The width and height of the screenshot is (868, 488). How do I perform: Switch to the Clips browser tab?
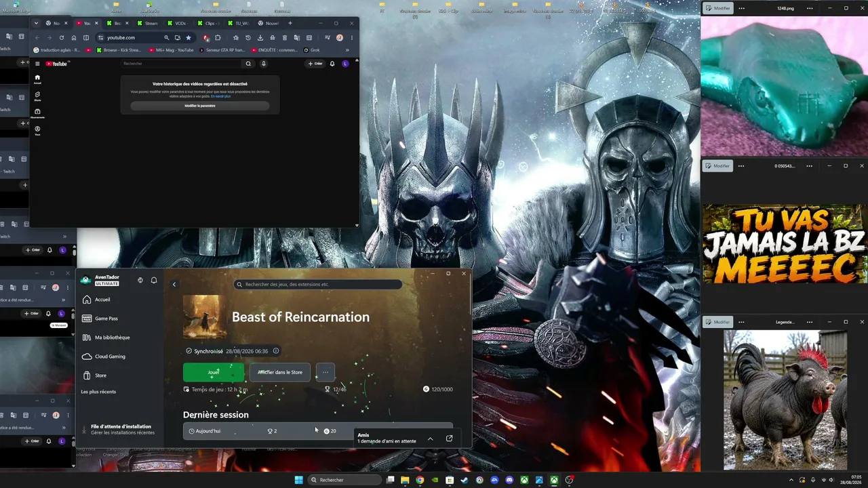pos(209,23)
